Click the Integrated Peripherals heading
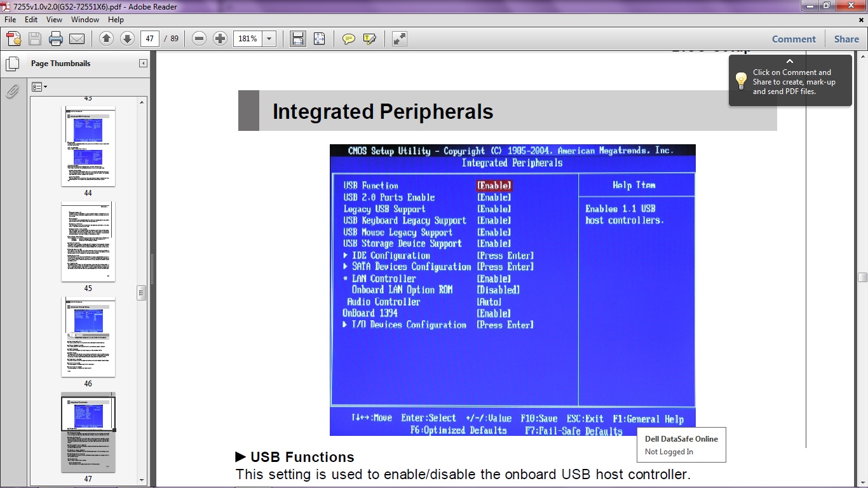Screen dimensions: 868x488 point(383,112)
